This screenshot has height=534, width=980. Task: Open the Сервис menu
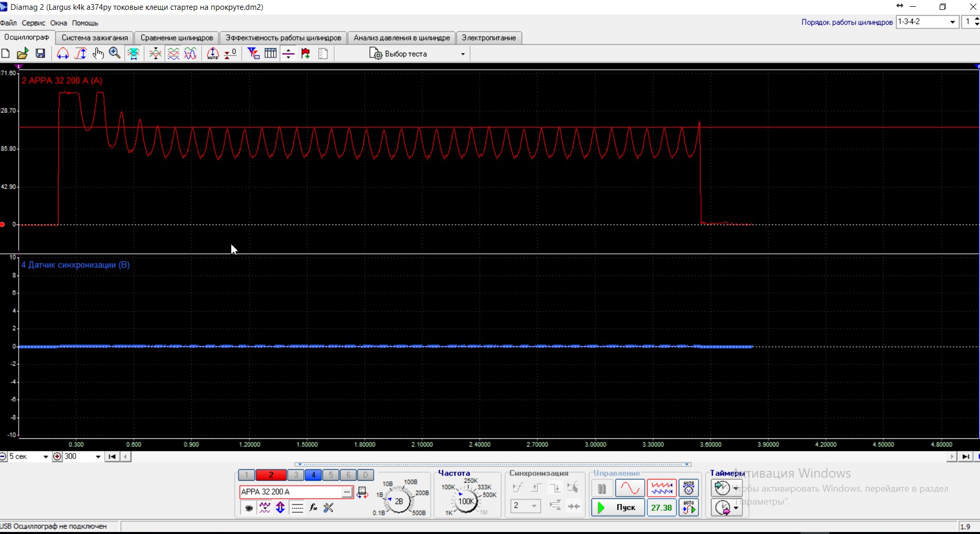(34, 23)
